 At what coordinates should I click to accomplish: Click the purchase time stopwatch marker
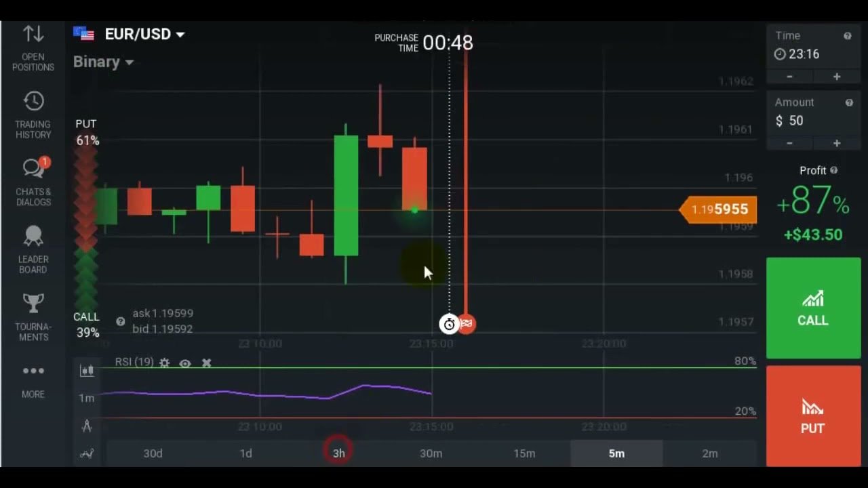(x=449, y=324)
